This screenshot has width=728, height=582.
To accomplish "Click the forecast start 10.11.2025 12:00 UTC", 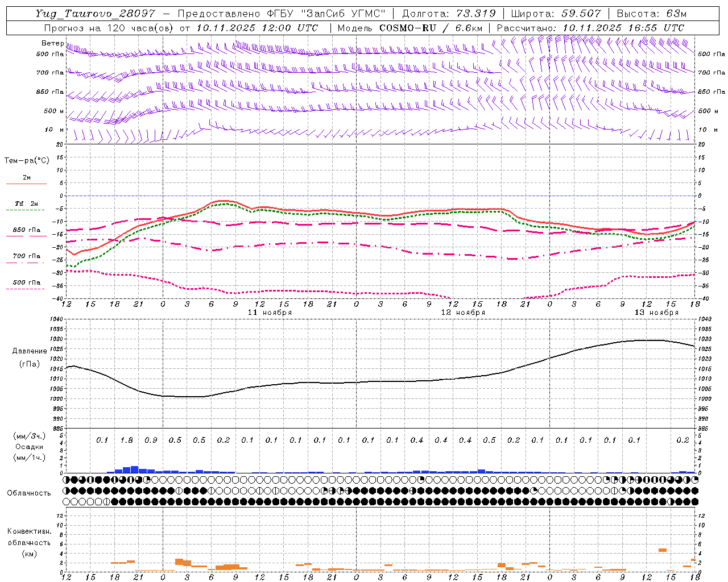I will (x=257, y=28).
